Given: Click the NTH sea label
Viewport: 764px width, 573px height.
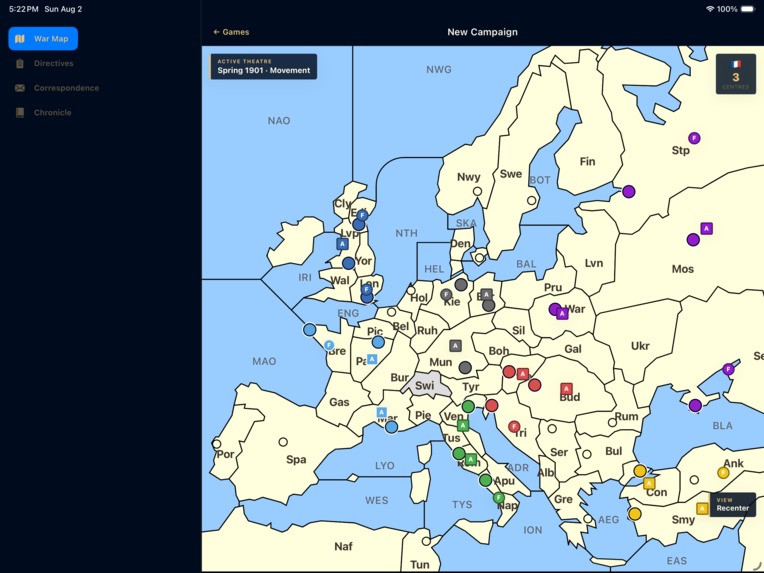Looking at the screenshot, I should click(x=406, y=233).
